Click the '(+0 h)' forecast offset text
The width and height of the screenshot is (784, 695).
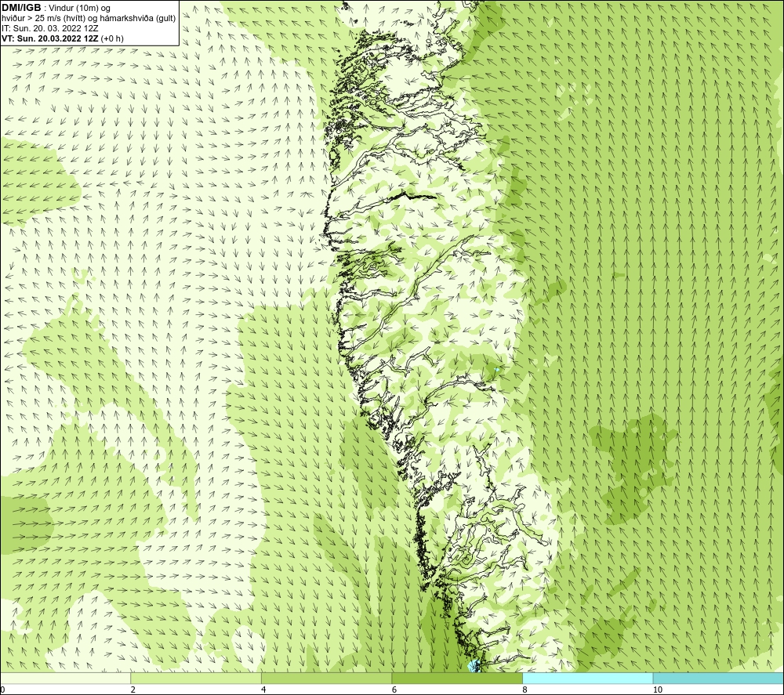pos(112,38)
